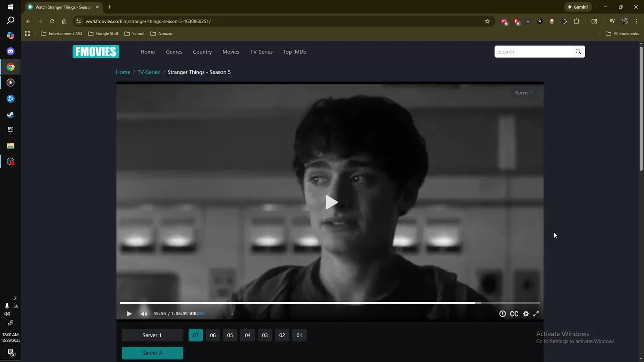Screen dimensions: 644x362
Task: Open the closed captions CC menu
Action: click(514, 314)
